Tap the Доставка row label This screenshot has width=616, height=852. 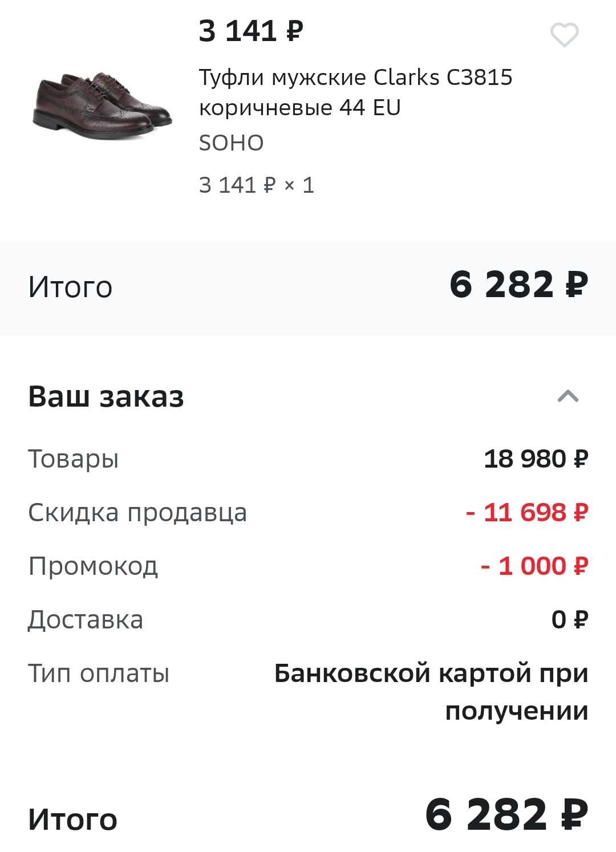click(86, 619)
